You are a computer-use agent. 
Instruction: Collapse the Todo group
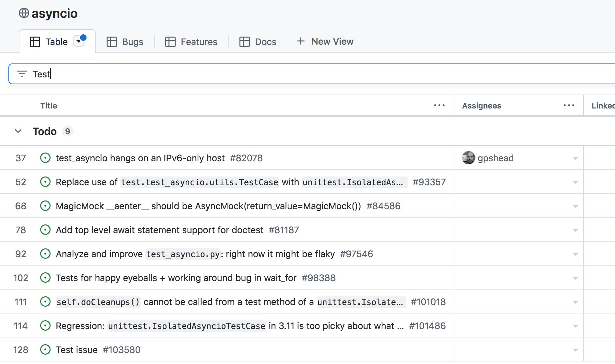18,131
